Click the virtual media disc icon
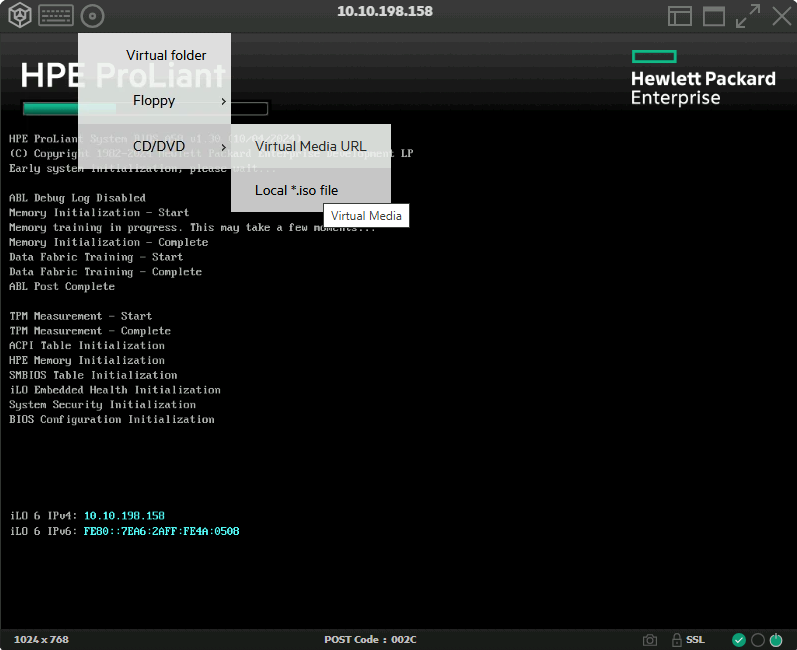 [x=93, y=16]
